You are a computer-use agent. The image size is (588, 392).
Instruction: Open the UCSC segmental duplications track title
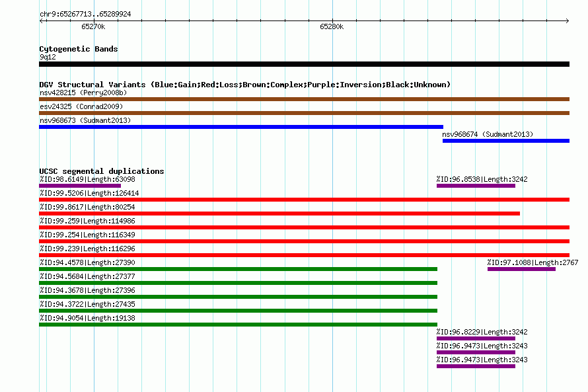click(102, 171)
